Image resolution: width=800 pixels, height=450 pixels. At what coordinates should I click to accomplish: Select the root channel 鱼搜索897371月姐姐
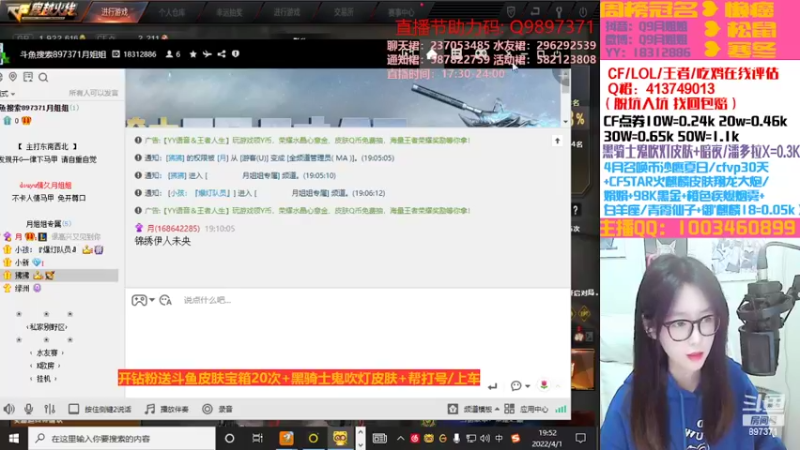pyautogui.click(x=39, y=108)
